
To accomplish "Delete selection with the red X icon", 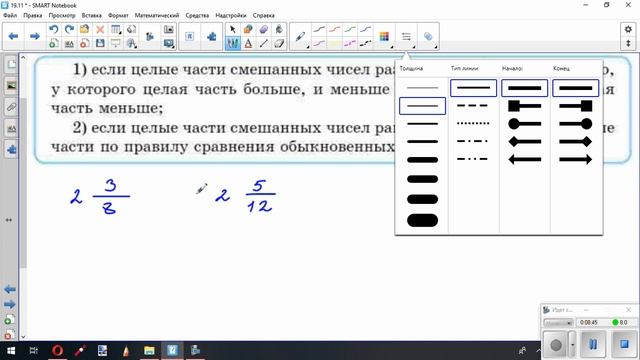I will 100,29.
